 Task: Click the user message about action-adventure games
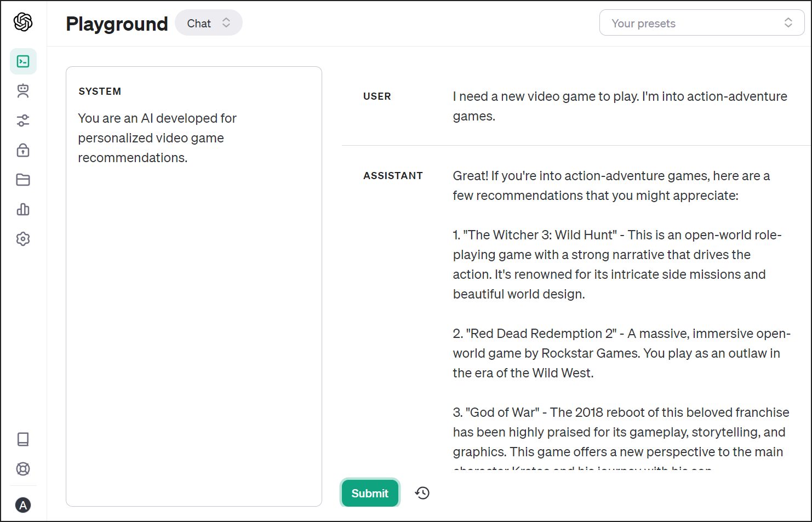click(x=620, y=106)
